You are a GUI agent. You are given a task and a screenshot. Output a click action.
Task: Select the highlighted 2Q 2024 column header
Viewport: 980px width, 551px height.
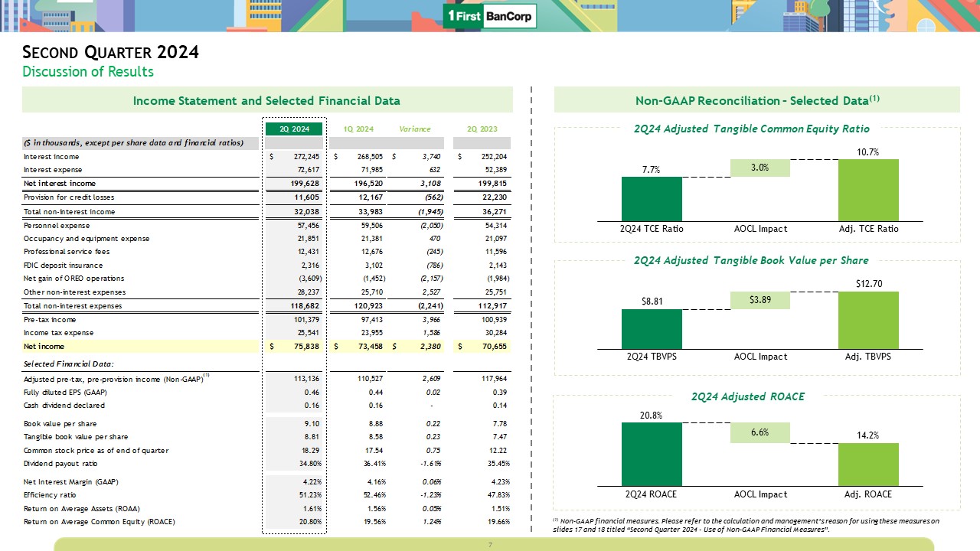coord(293,129)
